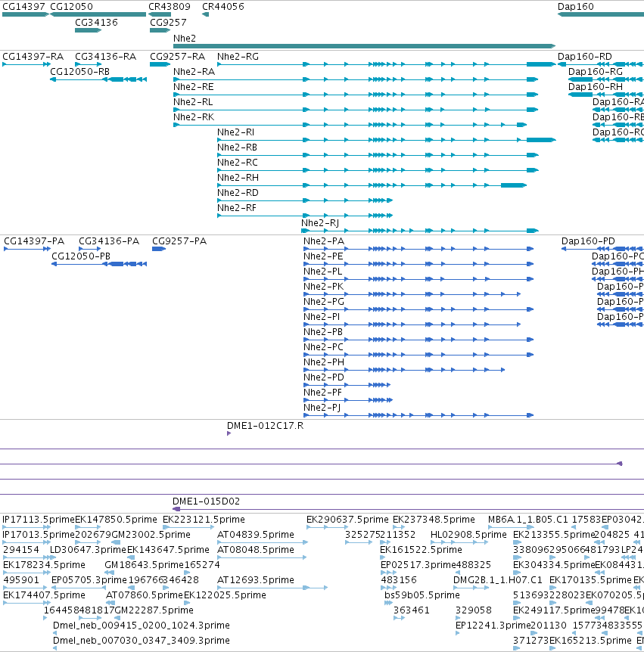
Task: Click transcript Nhe2-RK label
Action: 194,116
